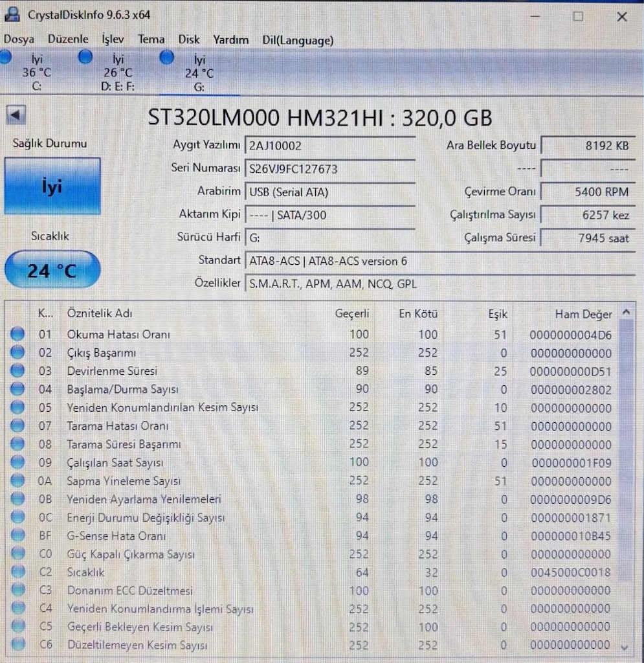644x663 pixels.
Task: Click the transfer mode field SATA/300
Action: [x=330, y=215]
